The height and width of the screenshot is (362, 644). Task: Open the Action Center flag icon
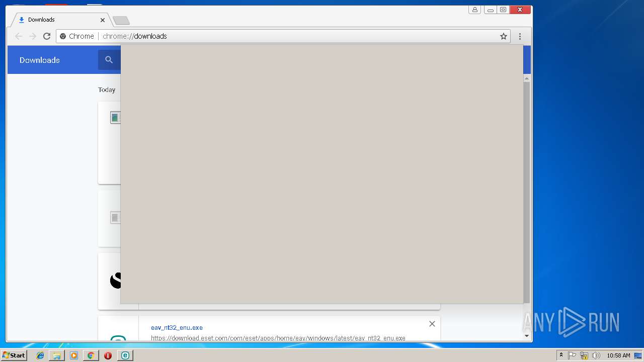click(x=572, y=355)
